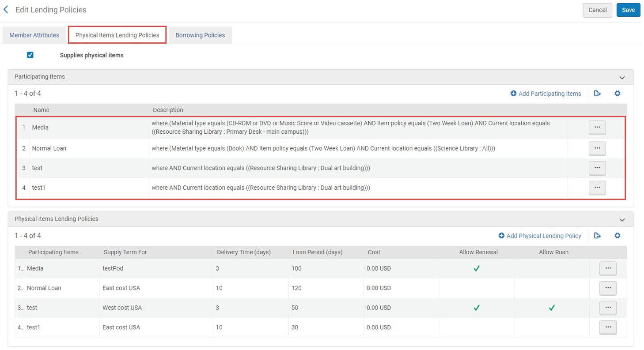
Task: Collapse the Physical Items Lending Policies section
Action: (622, 219)
